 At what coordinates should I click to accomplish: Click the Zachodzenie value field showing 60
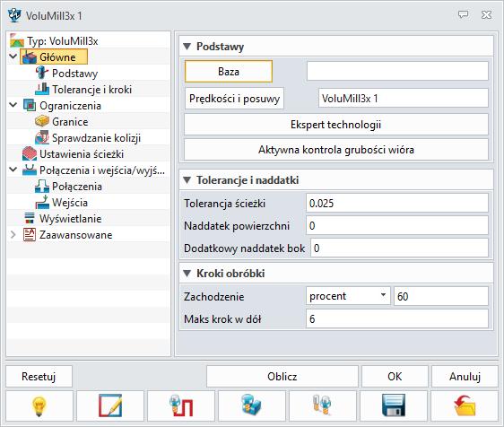[441, 296]
